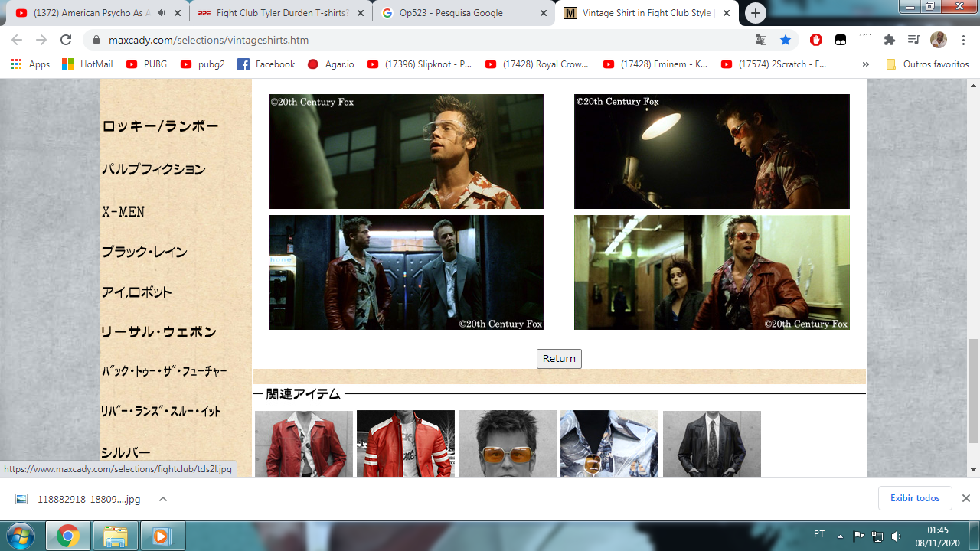Open the Royal Crow bookmark
Viewport: 980px width, 551px height.
pyautogui.click(x=537, y=64)
